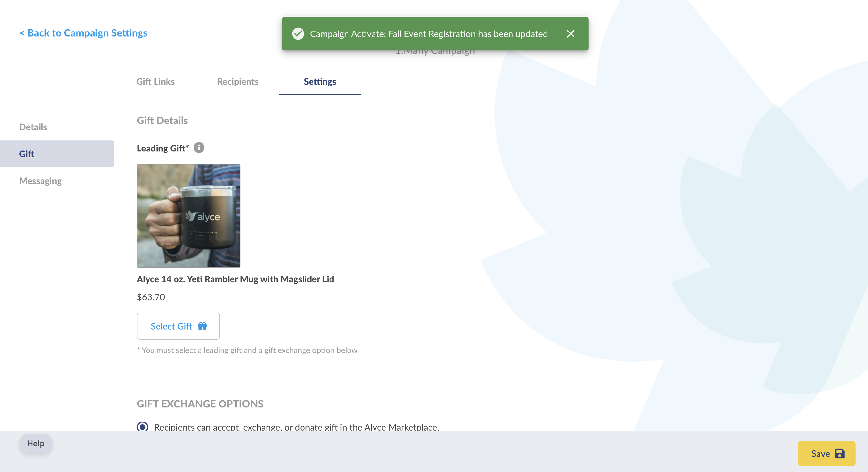Viewport: 868px width, 472px height.
Task: Click the Leading Gift info icon
Action: click(x=199, y=148)
